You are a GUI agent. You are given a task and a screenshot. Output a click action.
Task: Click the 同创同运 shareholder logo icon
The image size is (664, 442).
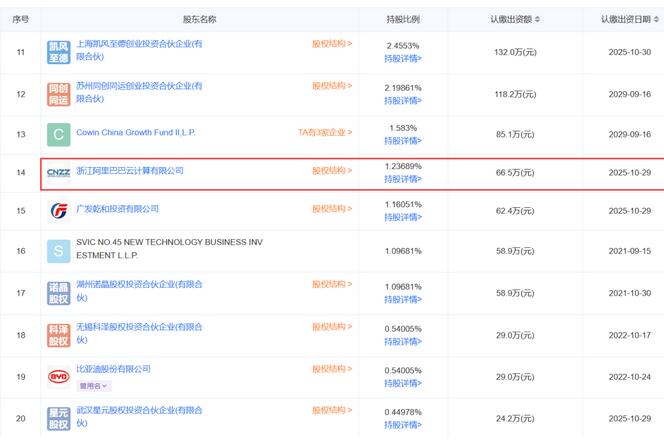coord(59,93)
